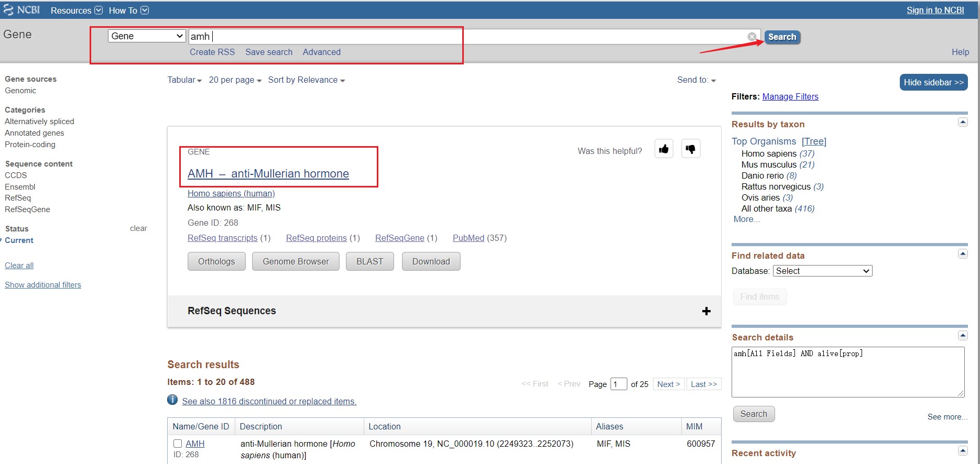Image resolution: width=980 pixels, height=464 pixels.
Task: Sign in to NCBI
Action: (935, 10)
